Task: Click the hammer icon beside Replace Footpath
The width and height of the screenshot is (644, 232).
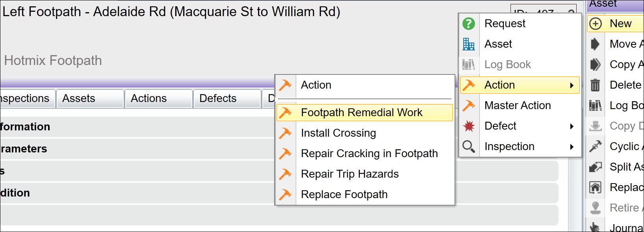Action: point(285,195)
